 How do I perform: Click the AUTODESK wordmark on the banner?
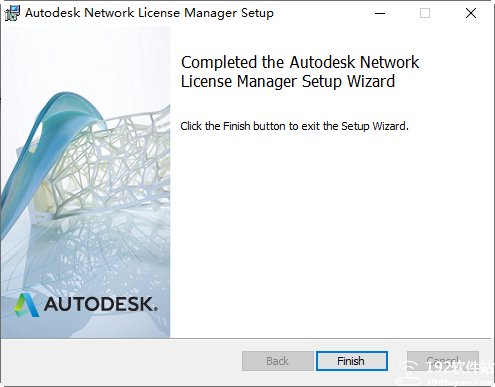(x=101, y=304)
